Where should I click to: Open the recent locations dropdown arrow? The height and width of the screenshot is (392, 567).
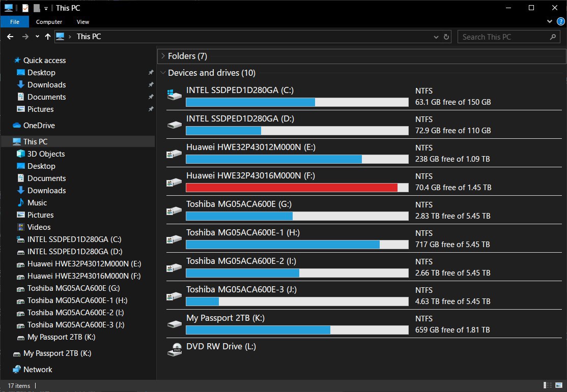(37, 37)
